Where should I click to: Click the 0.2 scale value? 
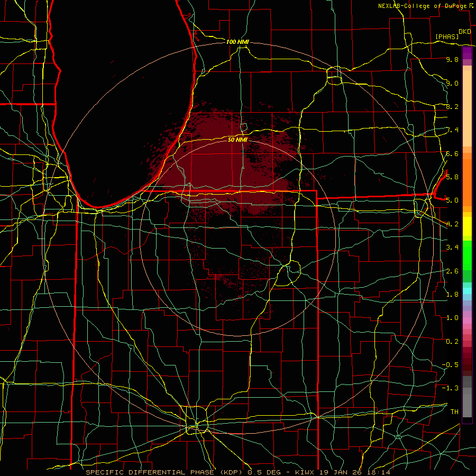coord(452,341)
